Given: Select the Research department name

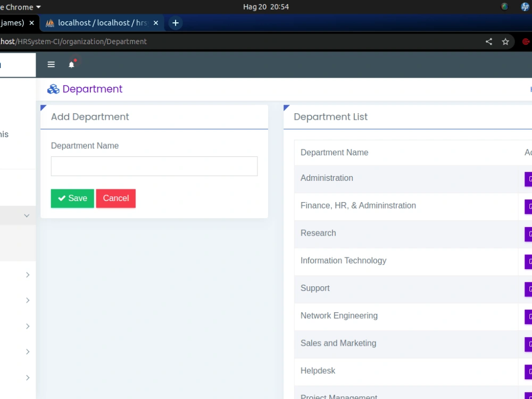Looking at the screenshot, I should pos(318,233).
